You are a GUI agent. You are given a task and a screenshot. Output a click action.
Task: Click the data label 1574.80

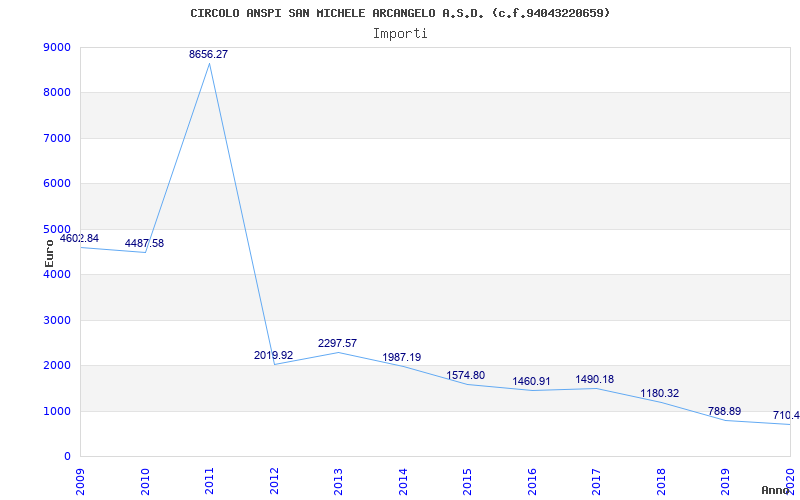(x=466, y=376)
